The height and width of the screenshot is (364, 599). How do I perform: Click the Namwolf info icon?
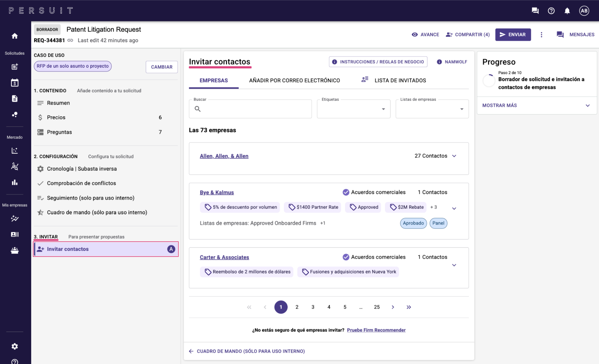tap(439, 62)
